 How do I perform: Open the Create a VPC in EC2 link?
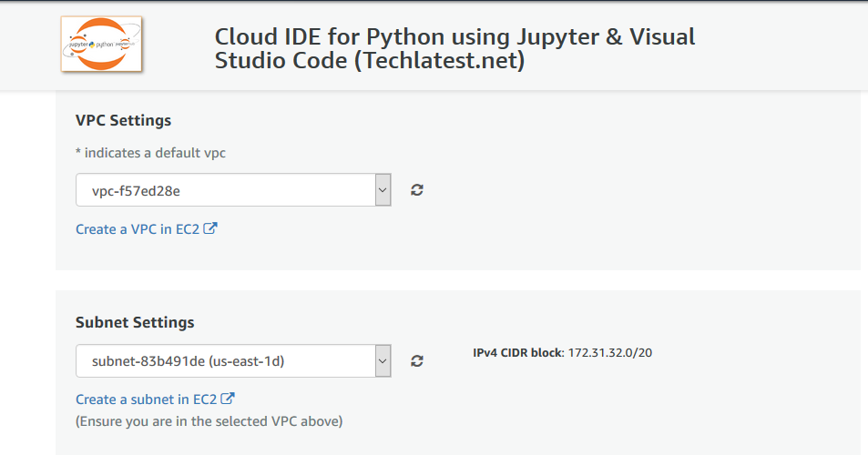tap(146, 229)
